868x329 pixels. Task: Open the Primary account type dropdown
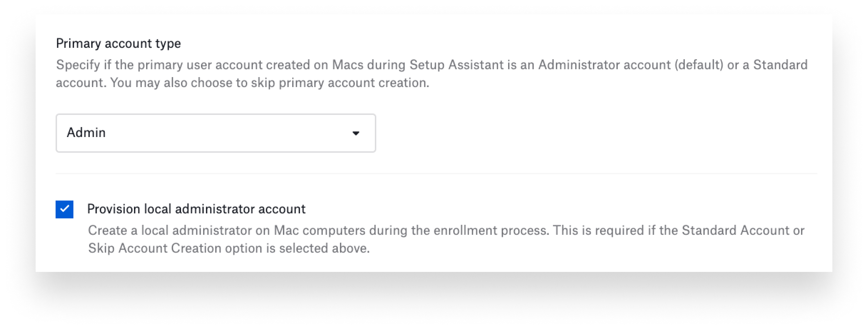click(x=216, y=133)
